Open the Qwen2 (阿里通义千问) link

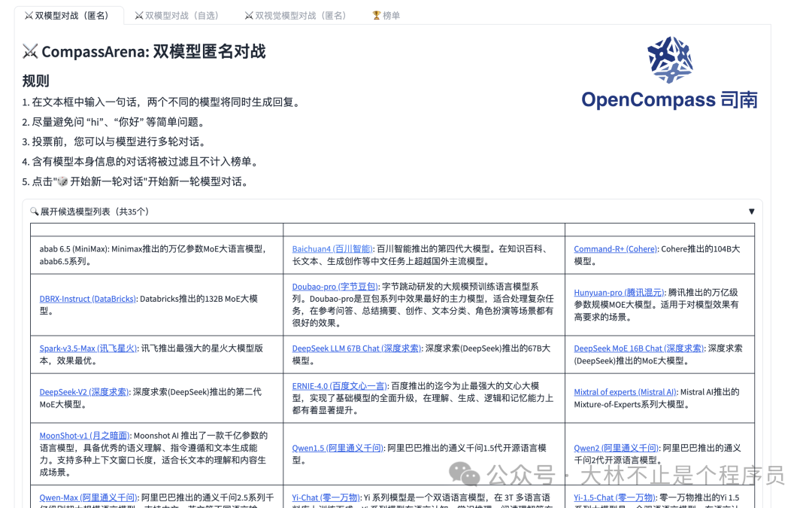point(616,448)
